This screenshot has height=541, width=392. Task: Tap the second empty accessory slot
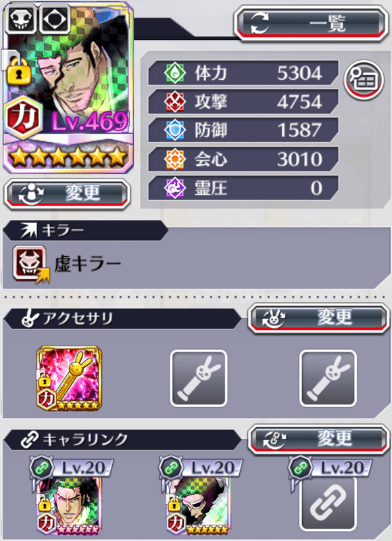pos(199,379)
